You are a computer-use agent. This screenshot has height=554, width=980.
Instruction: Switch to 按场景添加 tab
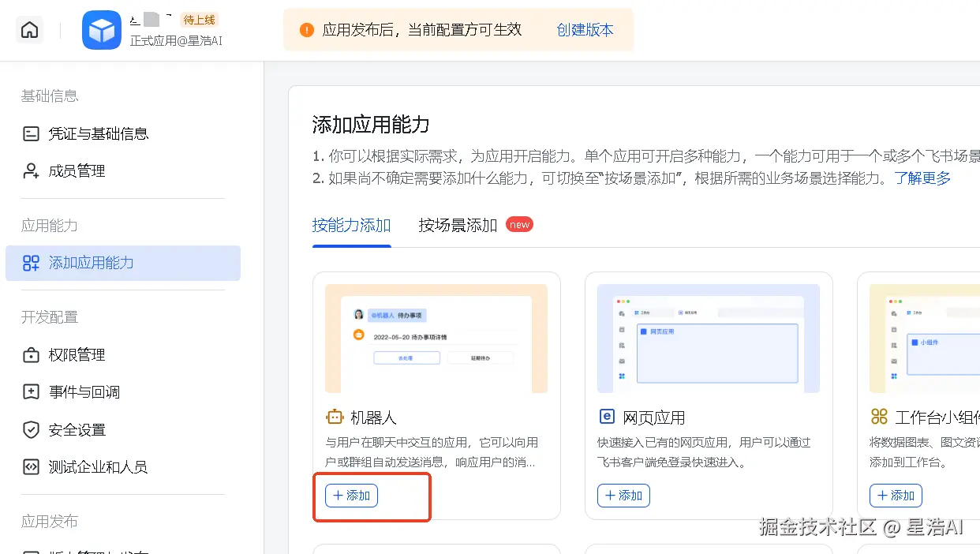[458, 225]
